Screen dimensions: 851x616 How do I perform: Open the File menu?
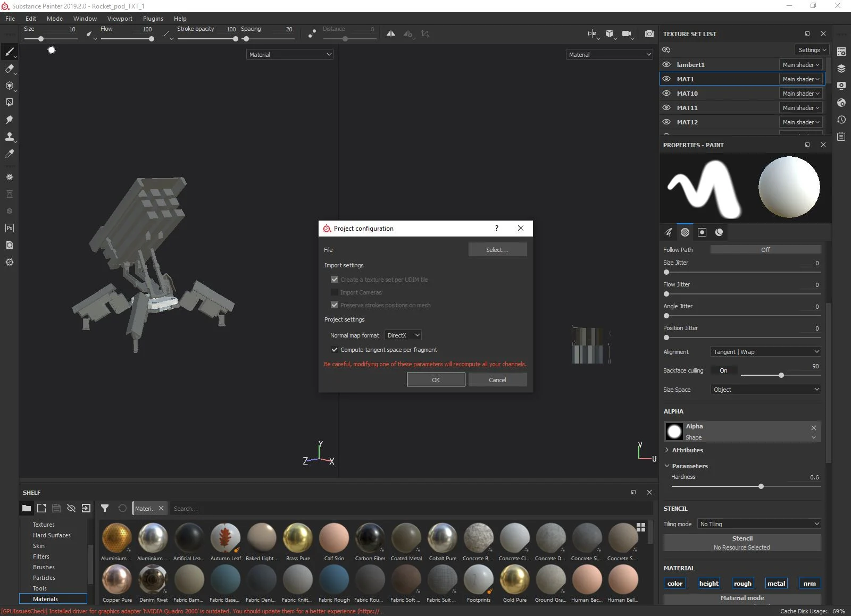click(10, 19)
